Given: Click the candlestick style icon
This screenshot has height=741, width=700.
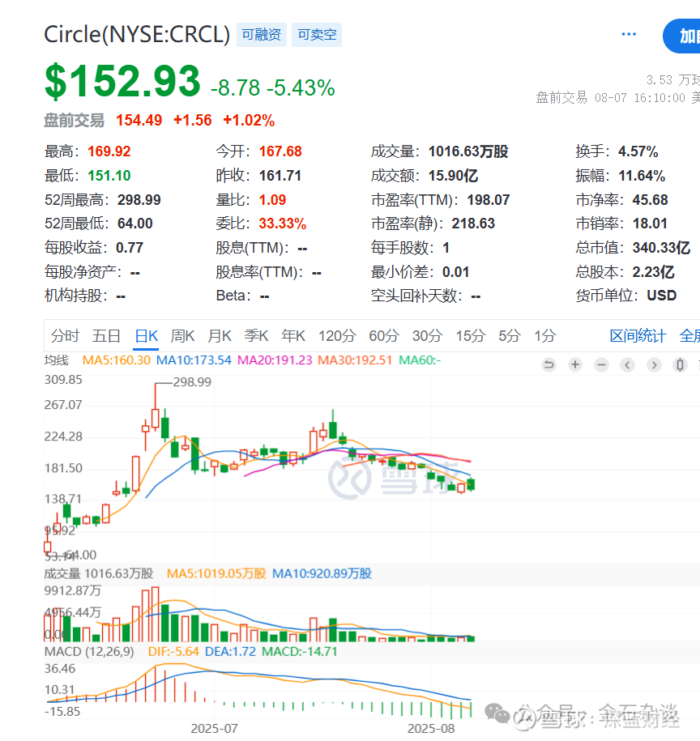Looking at the screenshot, I should pyautogui.click(x=680, y=364).
